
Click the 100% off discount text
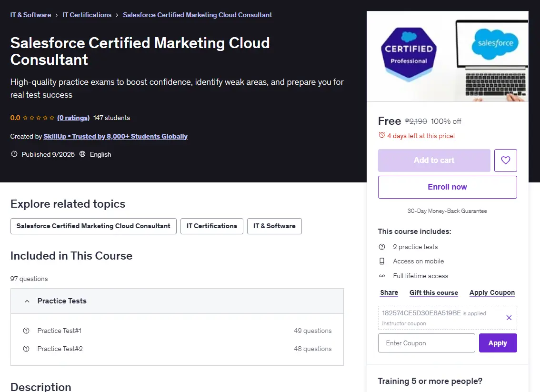[x=446, y=121]
